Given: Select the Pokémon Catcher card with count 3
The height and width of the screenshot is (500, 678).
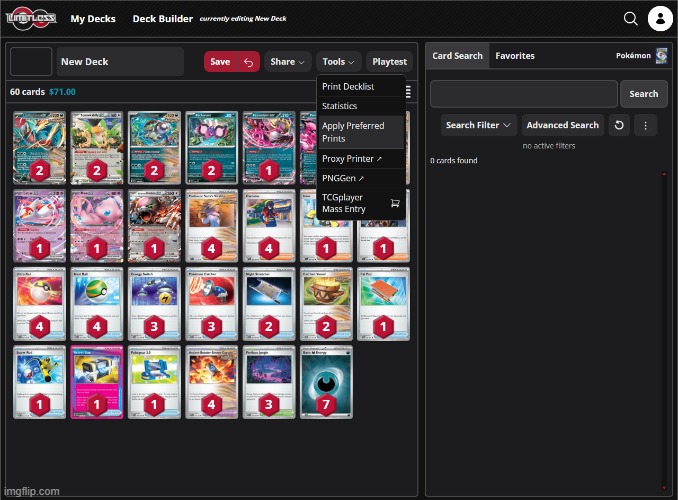Looking at the screenshot, I should click(x=211, y=304).
